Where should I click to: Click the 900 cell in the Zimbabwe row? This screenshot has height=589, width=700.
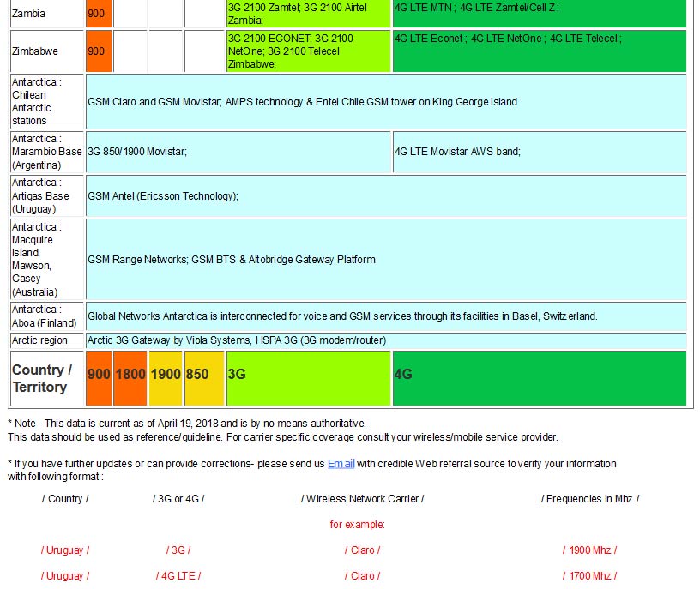(x=99, y=51)
